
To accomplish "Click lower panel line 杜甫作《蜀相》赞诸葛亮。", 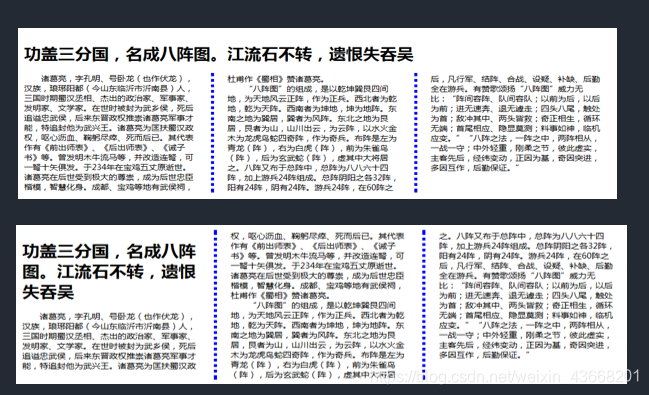I will pyautogui.click(x=280, y=296).
